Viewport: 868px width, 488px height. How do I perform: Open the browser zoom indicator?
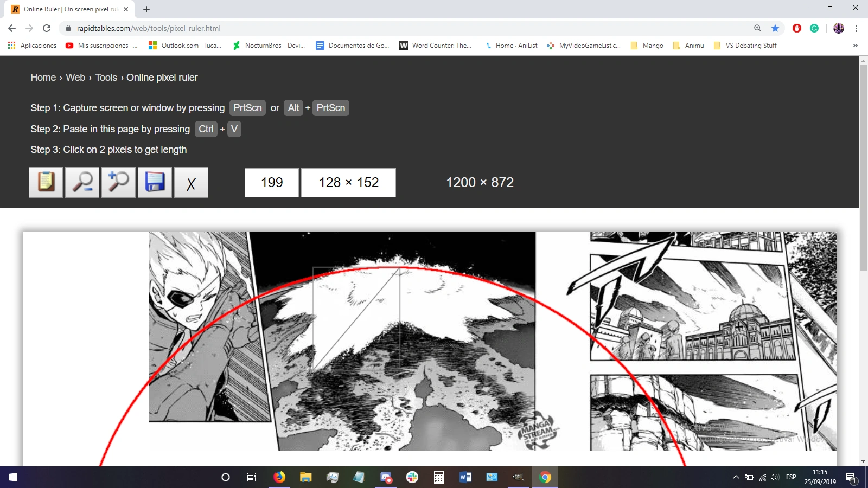[758, 28]
